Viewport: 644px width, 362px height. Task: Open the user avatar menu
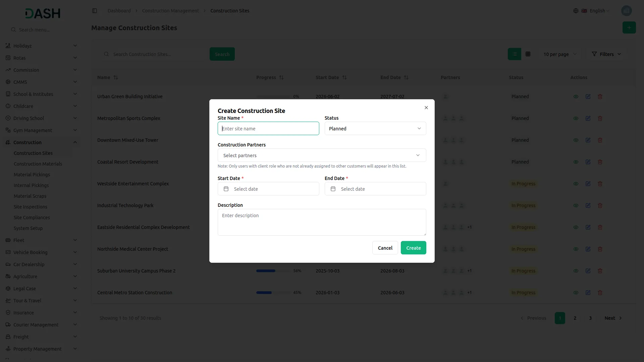pos(626,11)
